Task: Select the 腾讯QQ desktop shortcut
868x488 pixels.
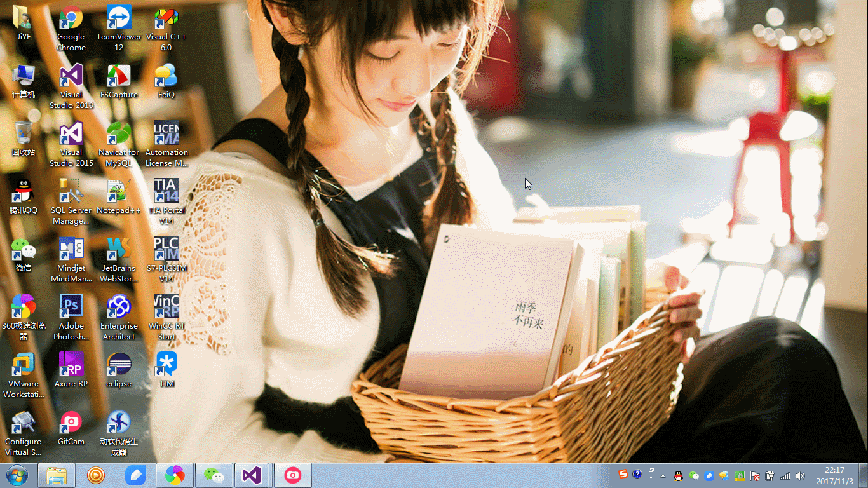Action: click(24, 196)
